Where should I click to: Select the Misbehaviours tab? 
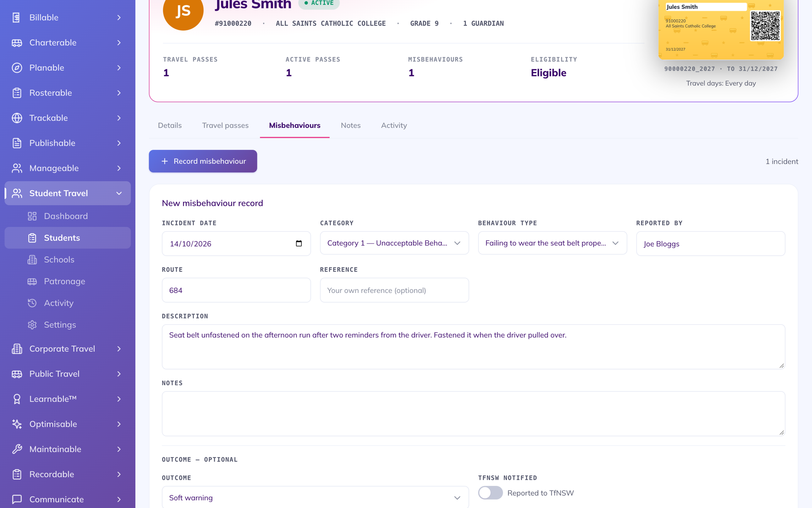[295, 125]
